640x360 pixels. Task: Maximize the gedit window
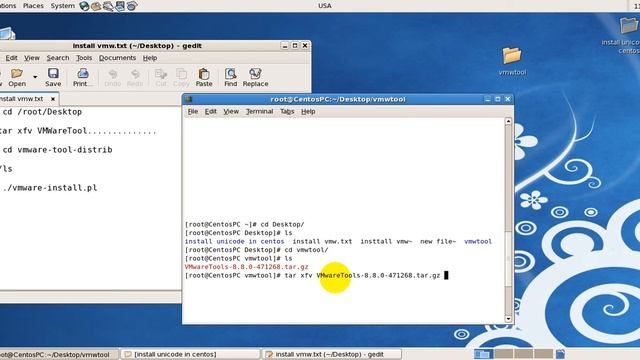coord(295,46)
